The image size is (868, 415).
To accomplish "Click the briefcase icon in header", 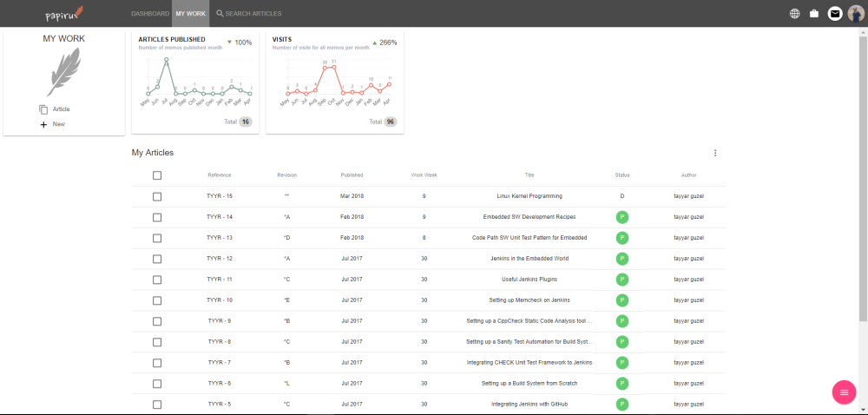I will [814, 14].
